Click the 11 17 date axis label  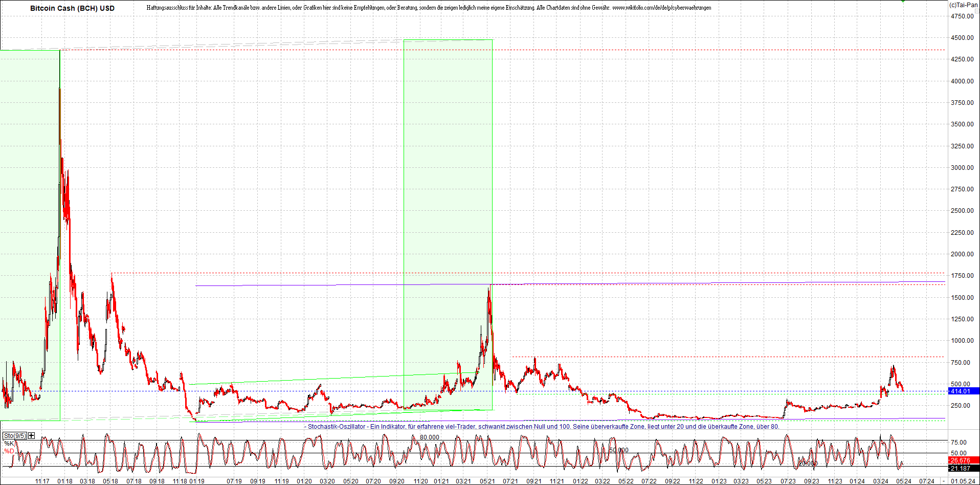[42, 481]
